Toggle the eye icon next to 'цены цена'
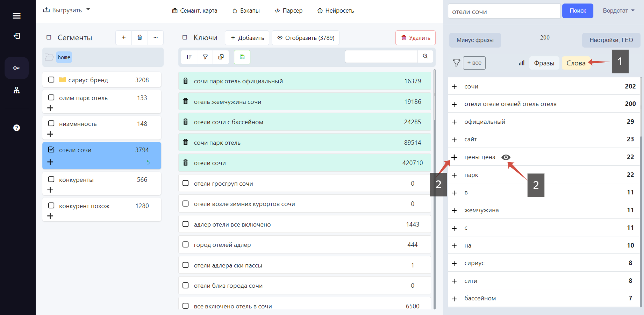Image resolution: width=644 pixels, height=315 pixels. pyautogui.click(x=506, y=157)
